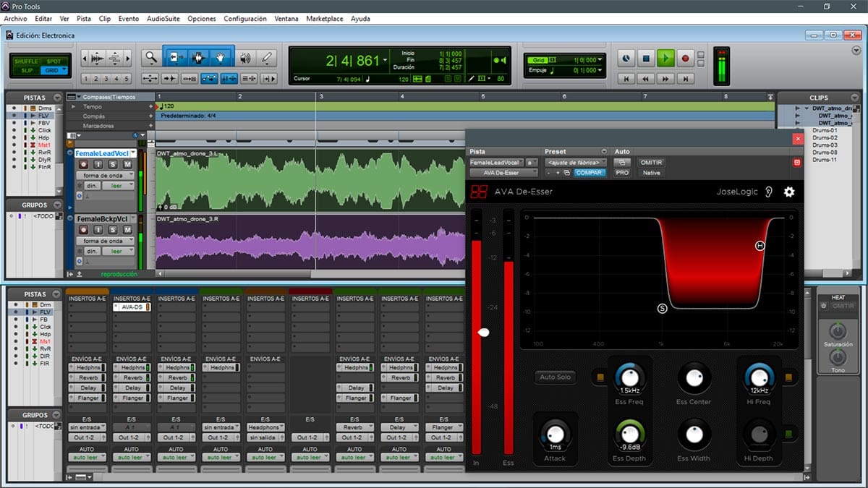
Task: Click the Tab to Transients button
Action: [171, 78]
